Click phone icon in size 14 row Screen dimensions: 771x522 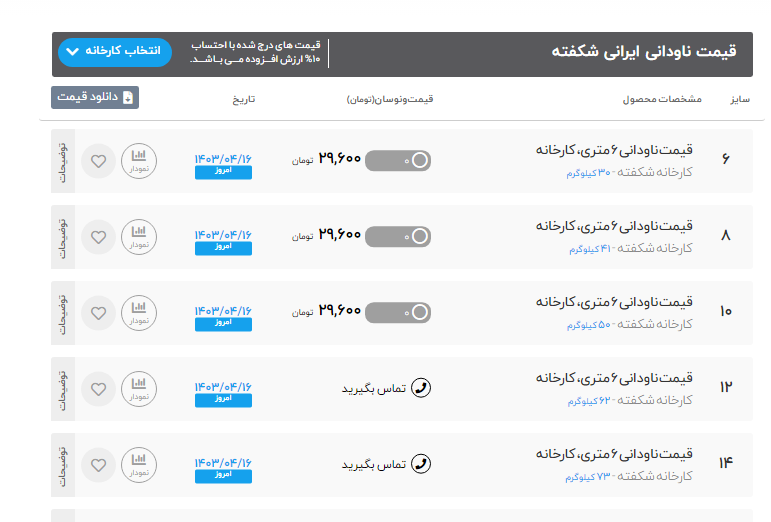(421, 464)
